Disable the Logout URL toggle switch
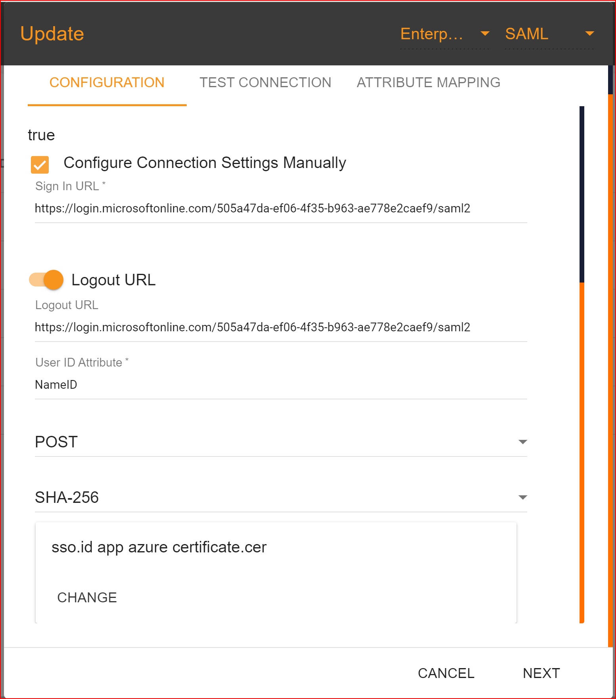616x699 pixels. [x=47, y=280]
